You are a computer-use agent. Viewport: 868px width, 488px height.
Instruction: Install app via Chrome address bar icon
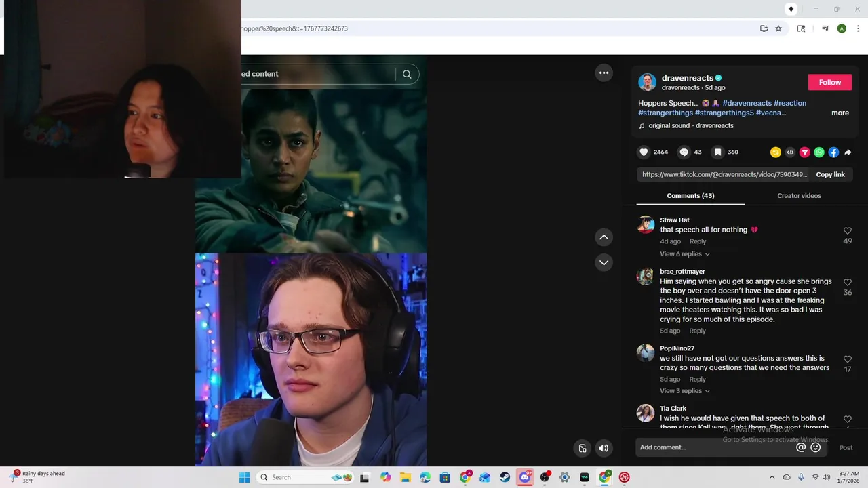pos(764,28)
